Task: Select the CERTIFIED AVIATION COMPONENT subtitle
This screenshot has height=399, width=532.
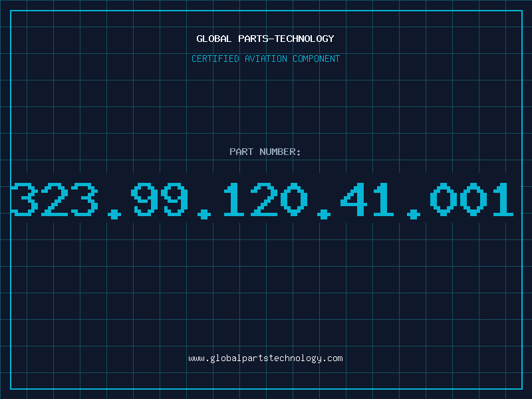Action: [265, 59]
